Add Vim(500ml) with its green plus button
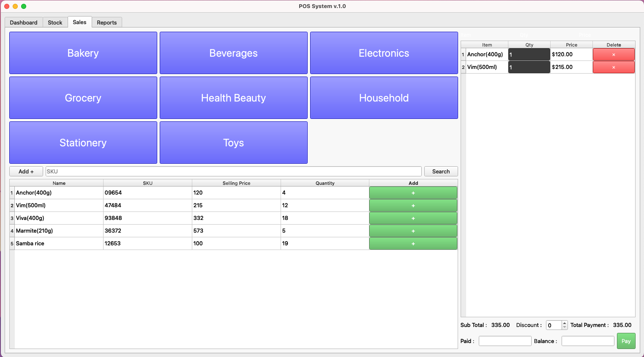Screen dimensions: 644x357 [x=413, y=205]
